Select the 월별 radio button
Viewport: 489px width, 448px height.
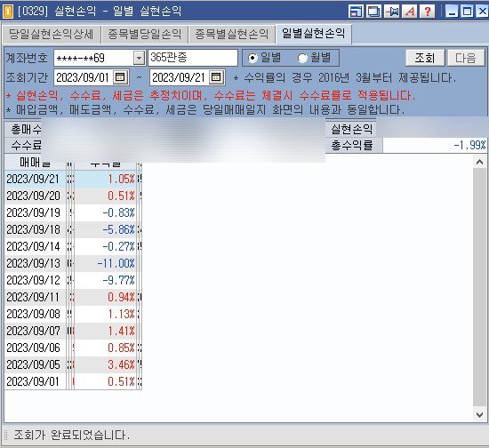tap(302, 58)
